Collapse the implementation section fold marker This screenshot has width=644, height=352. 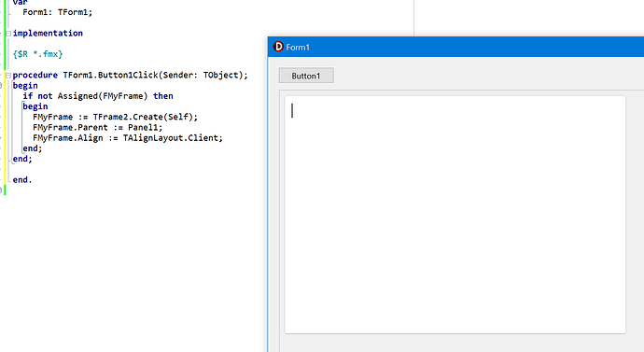click(8, 34)
